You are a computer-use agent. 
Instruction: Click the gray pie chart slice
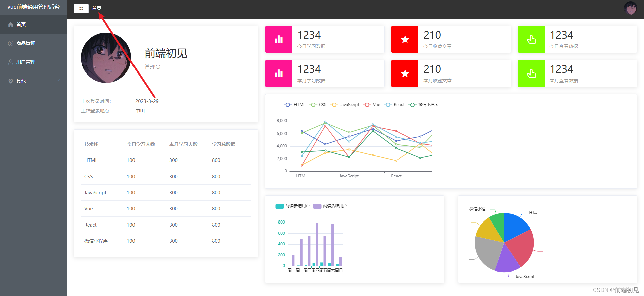point(487,252)
